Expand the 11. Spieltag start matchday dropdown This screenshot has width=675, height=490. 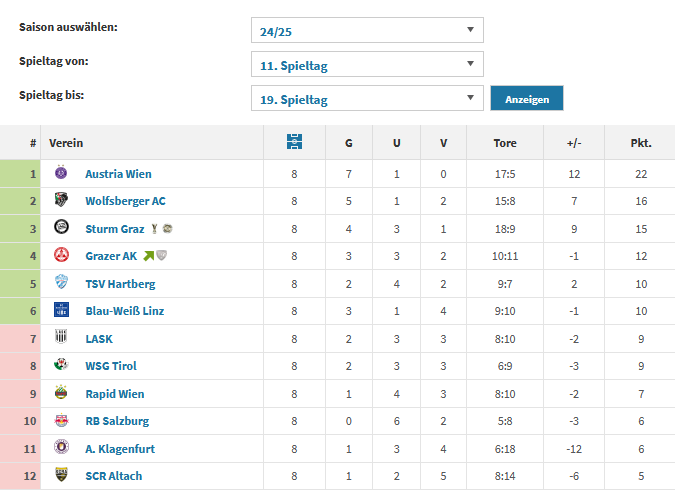point(367,65)
